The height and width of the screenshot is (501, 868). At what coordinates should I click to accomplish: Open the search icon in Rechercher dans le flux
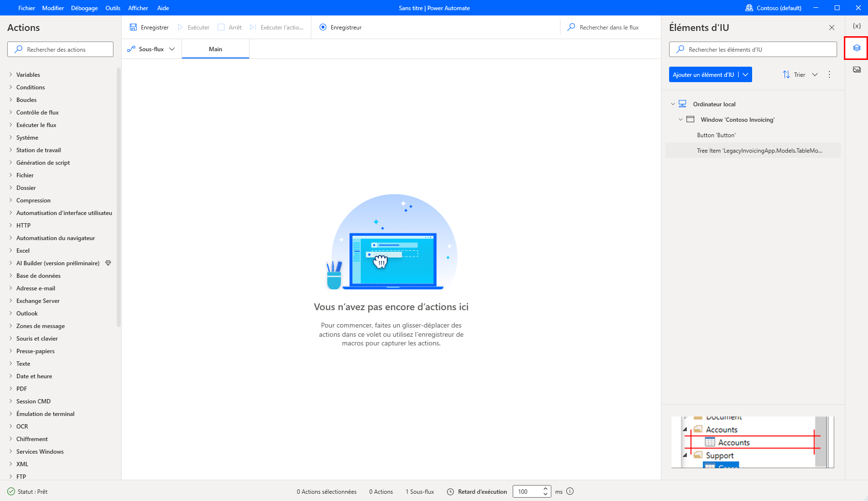tap(571, 27)
